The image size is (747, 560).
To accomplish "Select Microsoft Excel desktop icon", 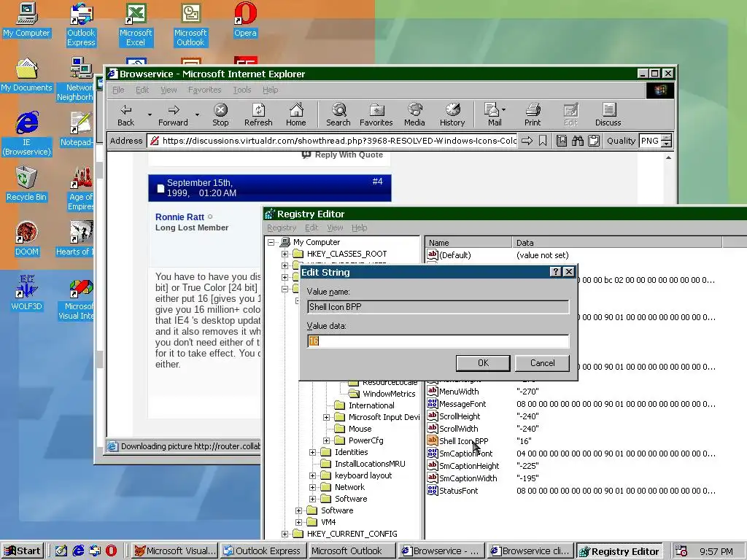I will pos(135,25).
